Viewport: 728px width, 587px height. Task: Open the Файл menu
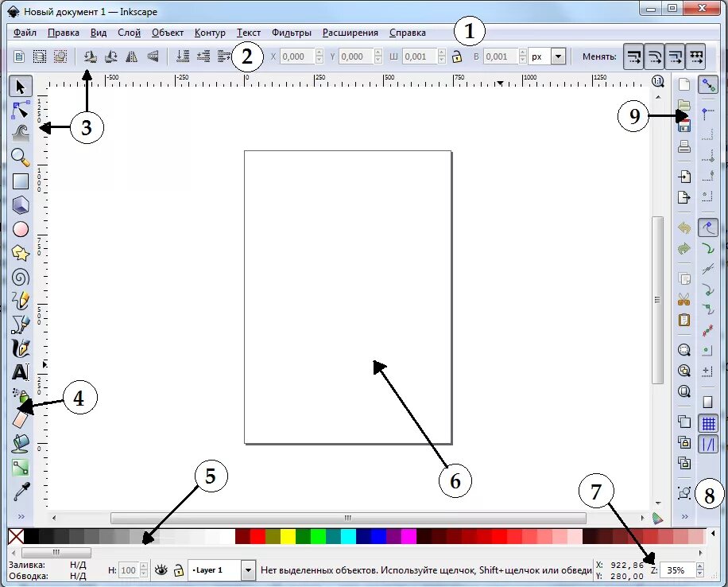25,33
